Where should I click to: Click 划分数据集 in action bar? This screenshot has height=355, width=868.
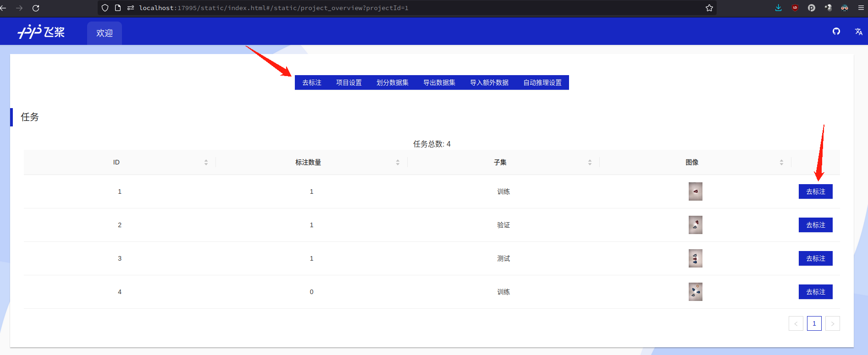coord(393,82)
